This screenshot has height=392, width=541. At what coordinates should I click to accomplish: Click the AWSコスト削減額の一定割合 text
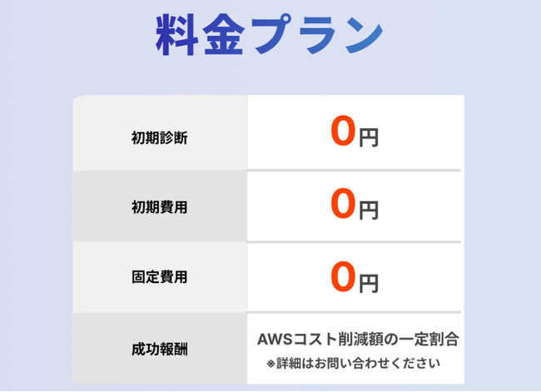[358, 340]
